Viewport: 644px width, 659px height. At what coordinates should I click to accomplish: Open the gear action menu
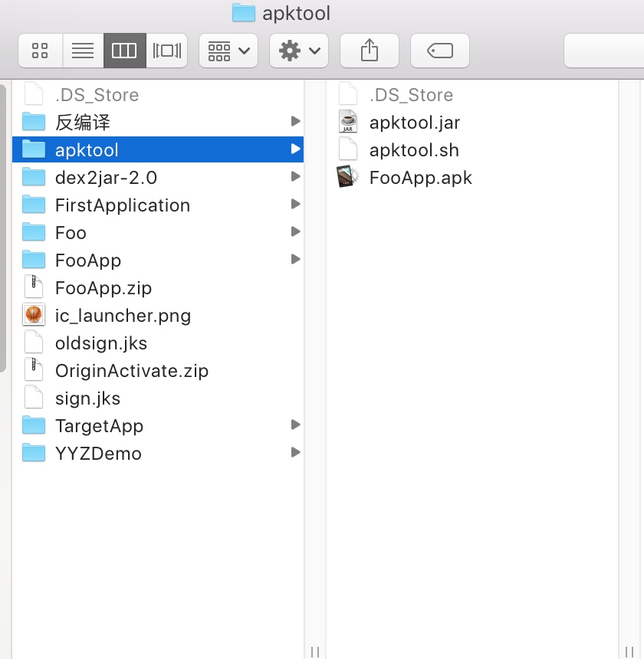tap(299, 51)
